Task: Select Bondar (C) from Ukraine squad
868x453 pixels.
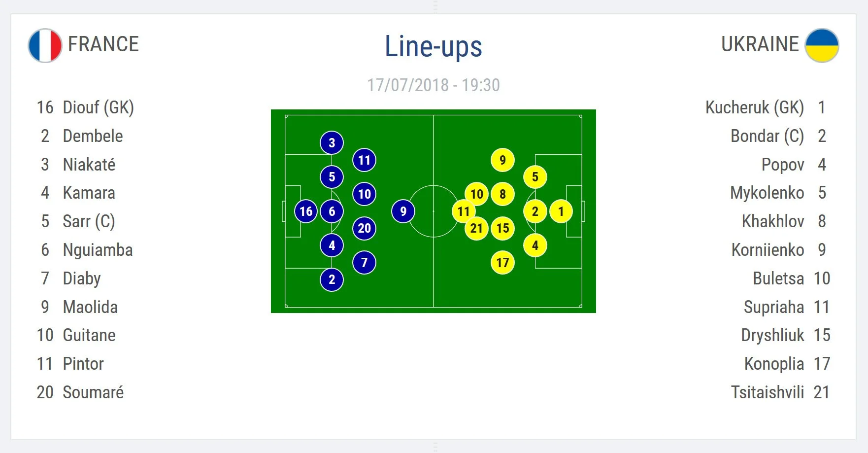Action: tap(767, 136)
